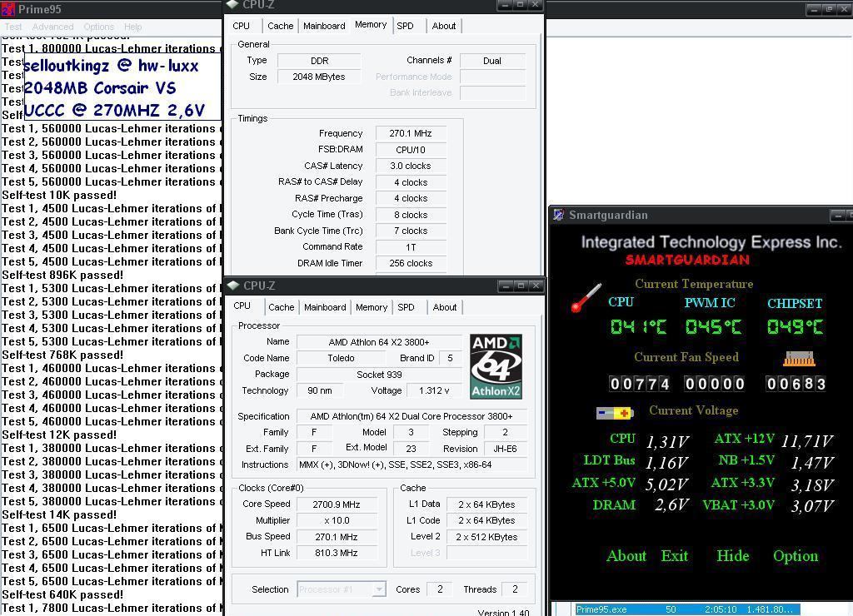Click Hide in Smartguardian
This screenshot has height=616, width=853.
tap(733, 556)
